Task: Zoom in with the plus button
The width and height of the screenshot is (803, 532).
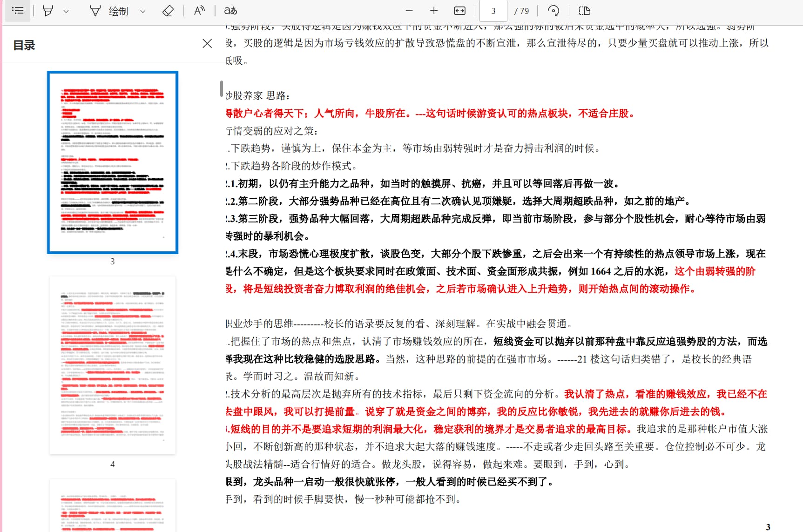Action: [x=434, y=11]
